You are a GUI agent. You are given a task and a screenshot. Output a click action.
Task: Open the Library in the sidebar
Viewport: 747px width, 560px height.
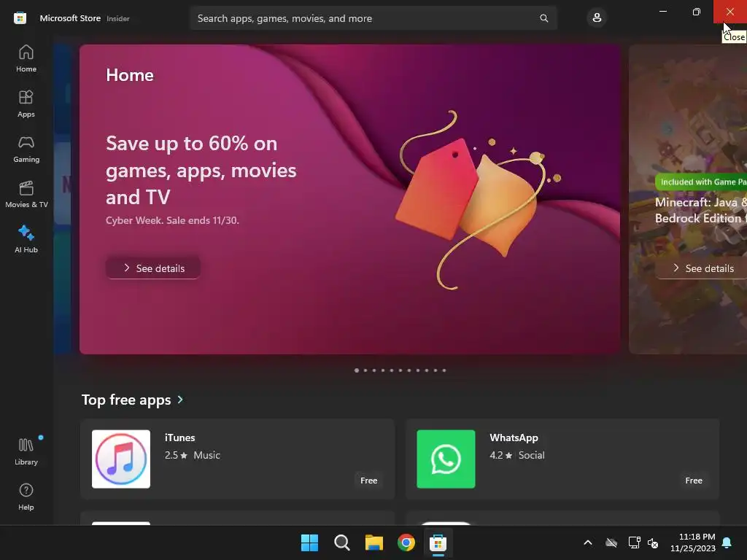26,451
